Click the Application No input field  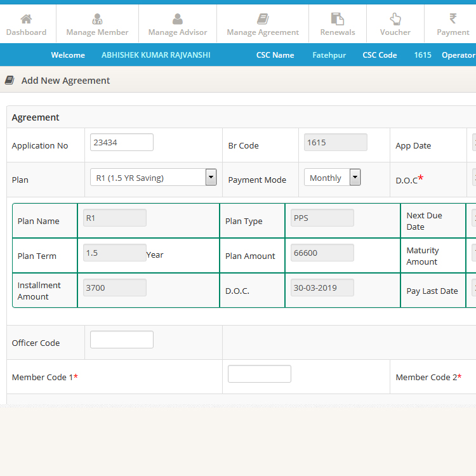click(122, 142)
